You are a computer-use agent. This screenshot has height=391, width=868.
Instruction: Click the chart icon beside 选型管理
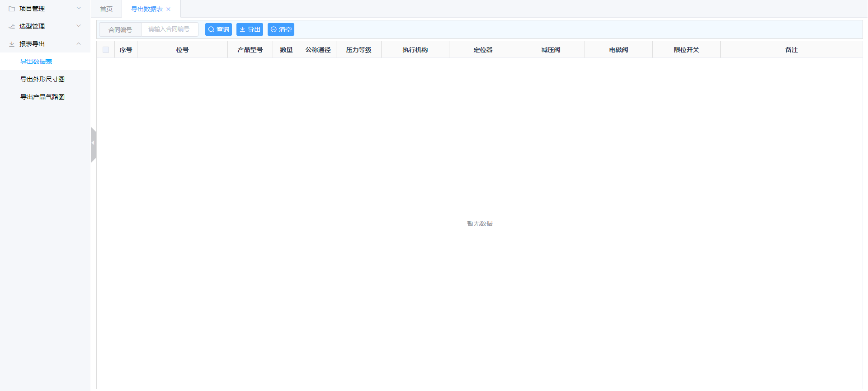(12, 26)
